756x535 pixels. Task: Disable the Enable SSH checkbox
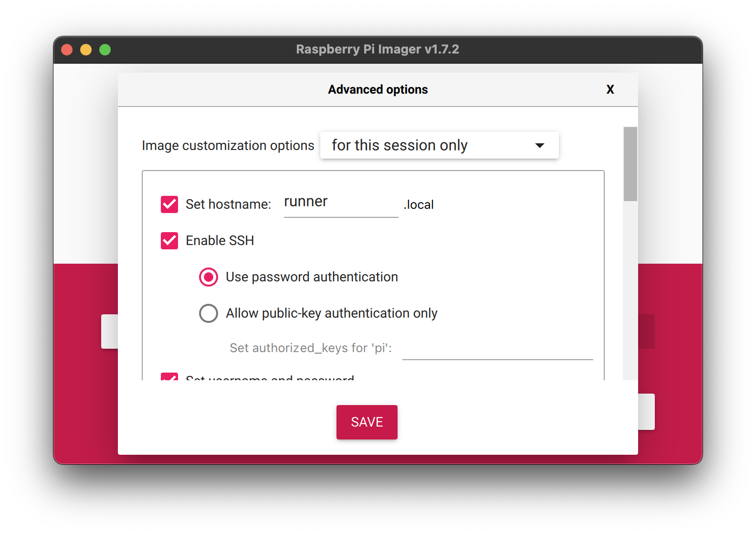pyautogui.click(x=169, y=241)
